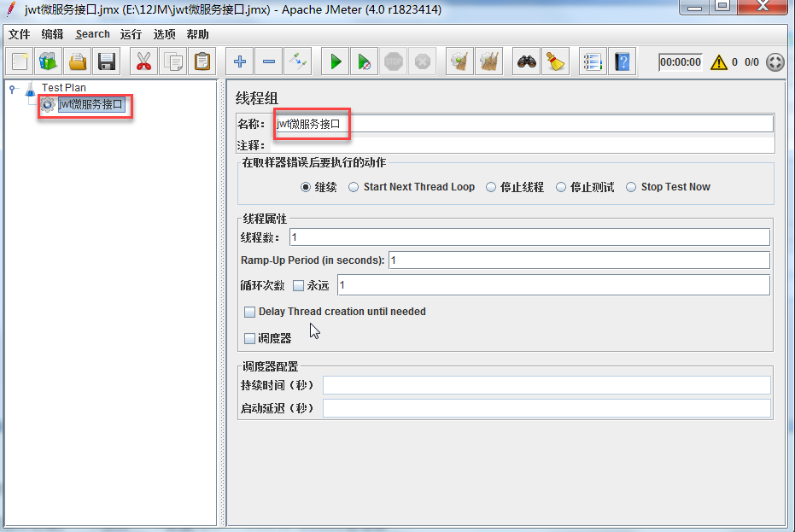
Task: Click the 循环次数 count field
Action: [553, 285]
